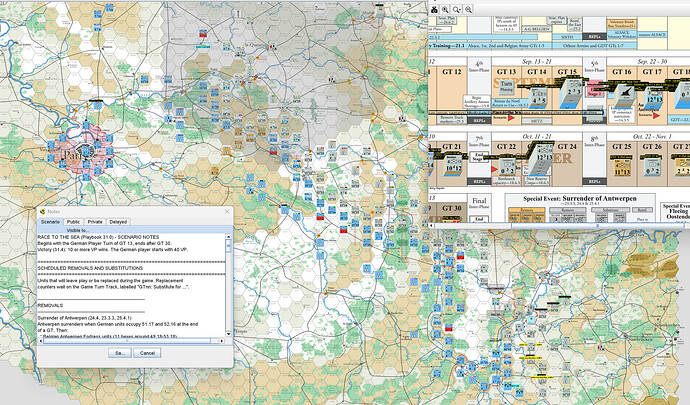The image size is (690, 405).
Task: Click the New Reserve Corps box
Action: pyautogui.click(x=536, y=180)
